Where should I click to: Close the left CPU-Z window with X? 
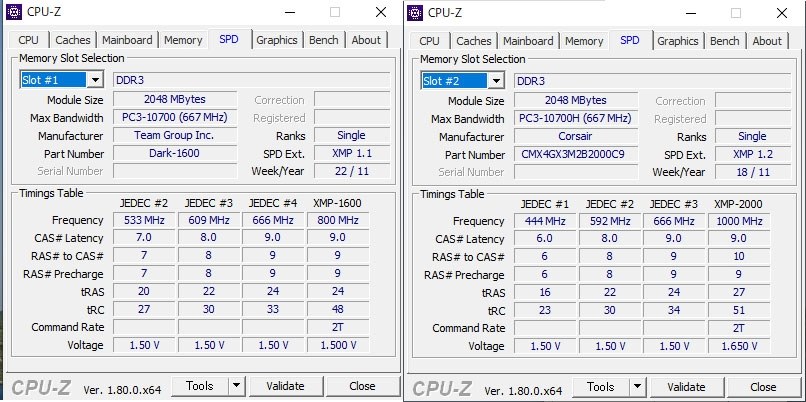click(381, 12)
